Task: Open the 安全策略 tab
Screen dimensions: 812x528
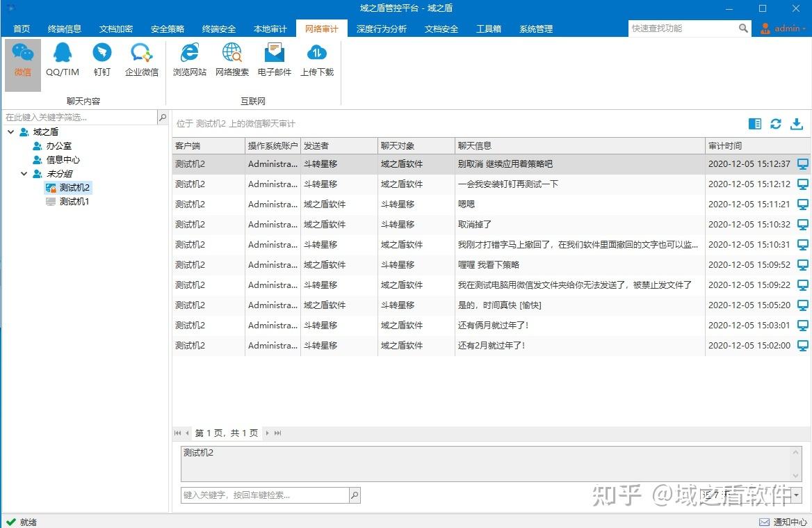Action: tap(168, 29)
